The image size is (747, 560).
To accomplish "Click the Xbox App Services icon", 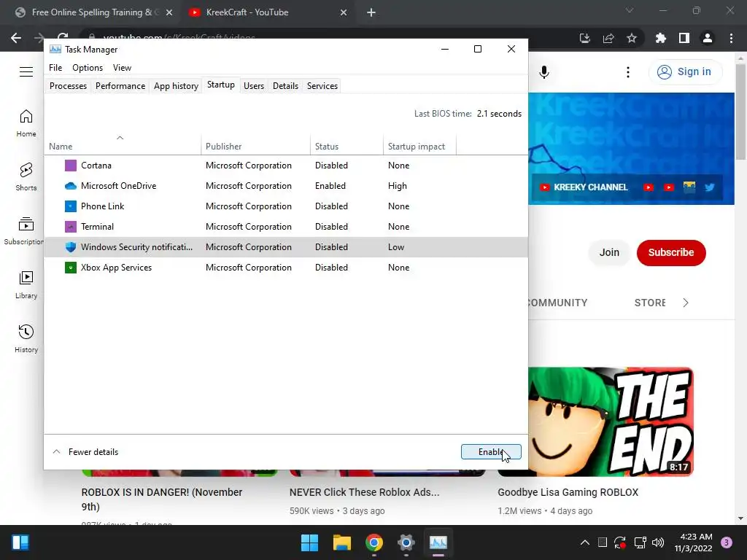I will 71,268.
